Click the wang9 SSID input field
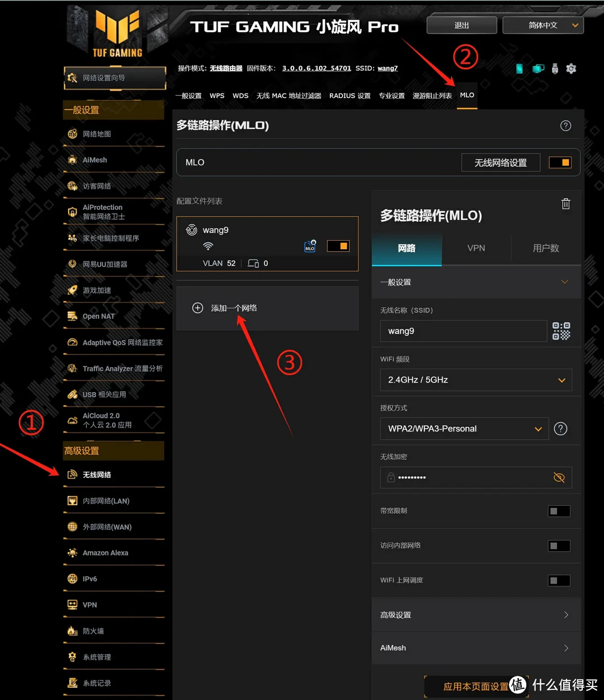604x700 pixels. (x=463, y=331)
